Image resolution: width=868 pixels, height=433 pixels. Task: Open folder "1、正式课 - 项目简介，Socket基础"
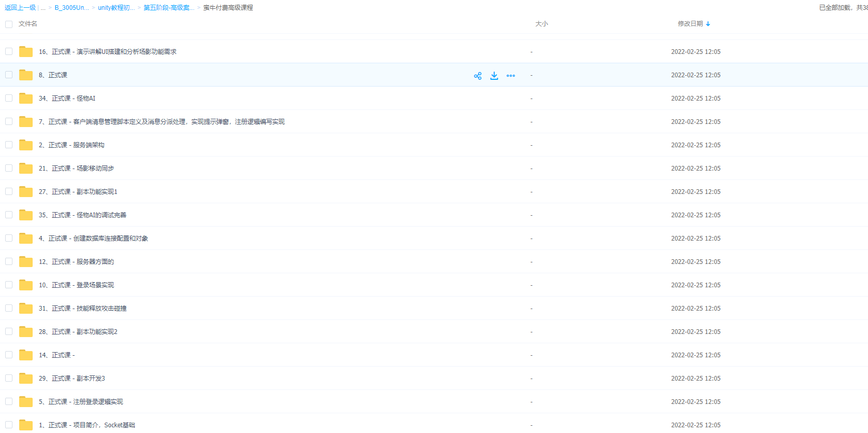[87, 425]
